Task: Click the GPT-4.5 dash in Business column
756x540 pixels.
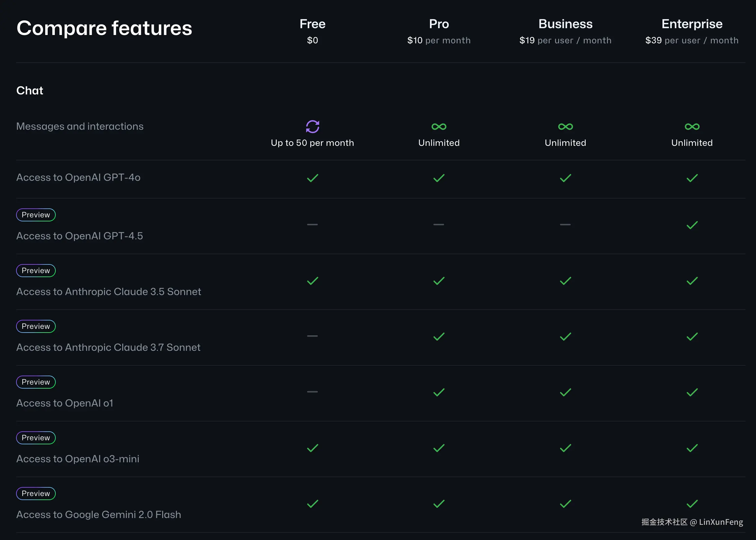Action: click(x=565, y=224)
